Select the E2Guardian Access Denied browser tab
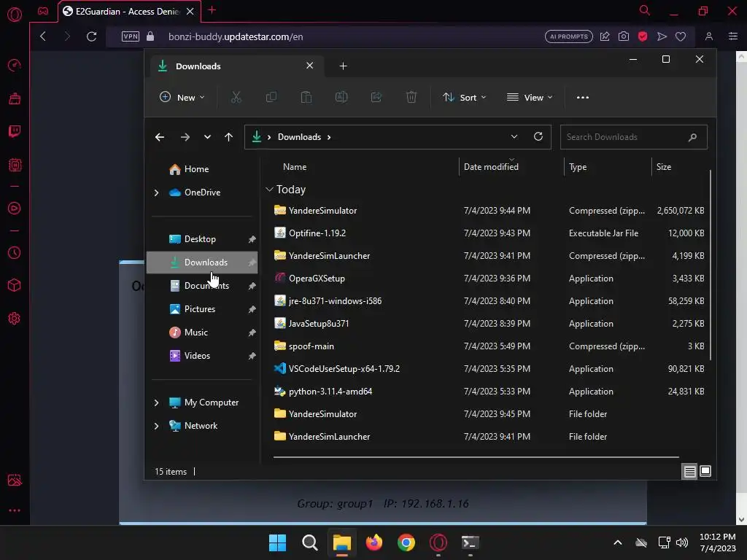 point(129,12)
